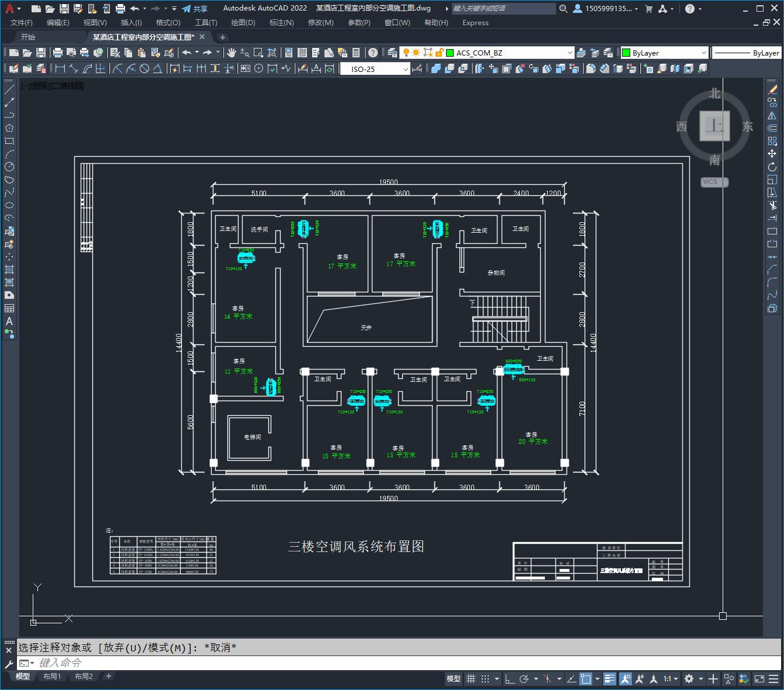Expand the snap settings arrow in status bar
The height and width of the screenshot is (690, 784).
(497, 679)
